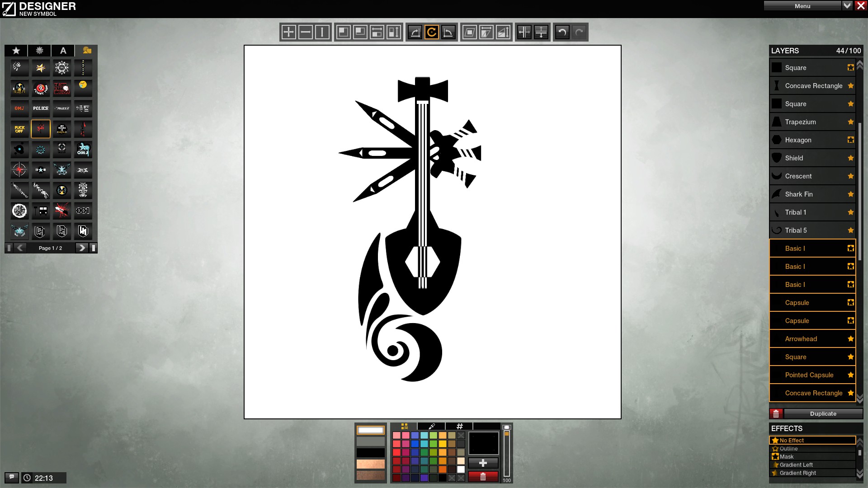Select the free rotate tool

point(431,32)
